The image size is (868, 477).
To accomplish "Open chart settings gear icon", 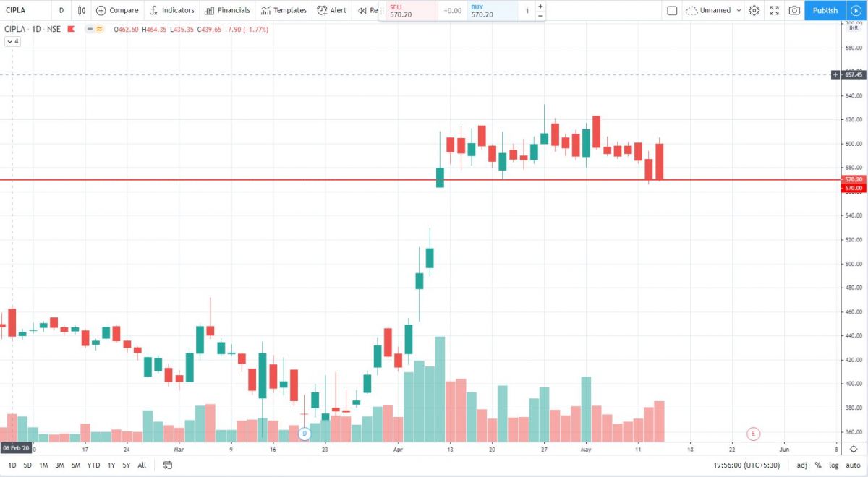I will point(754,10).
